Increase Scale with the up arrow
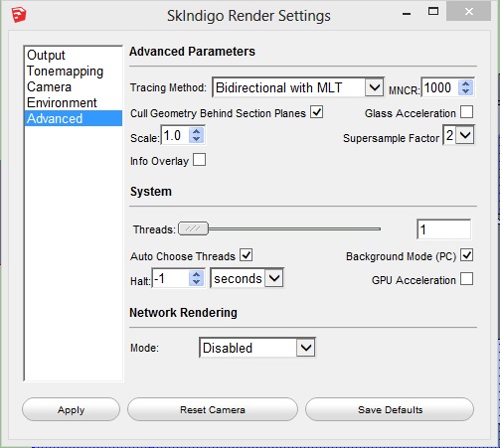The image size is (500, 448). [x=197, y=131]
